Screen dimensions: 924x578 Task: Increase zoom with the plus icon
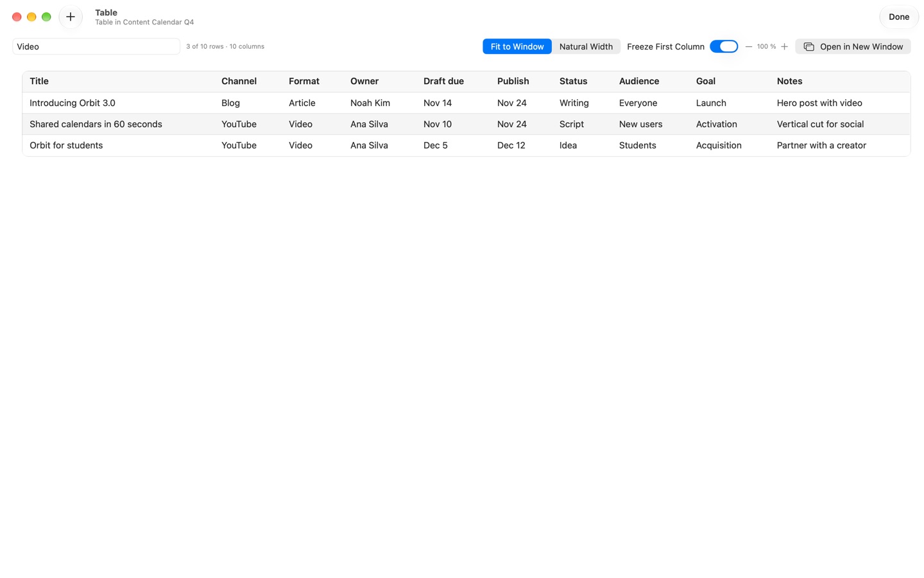(784, 46)
